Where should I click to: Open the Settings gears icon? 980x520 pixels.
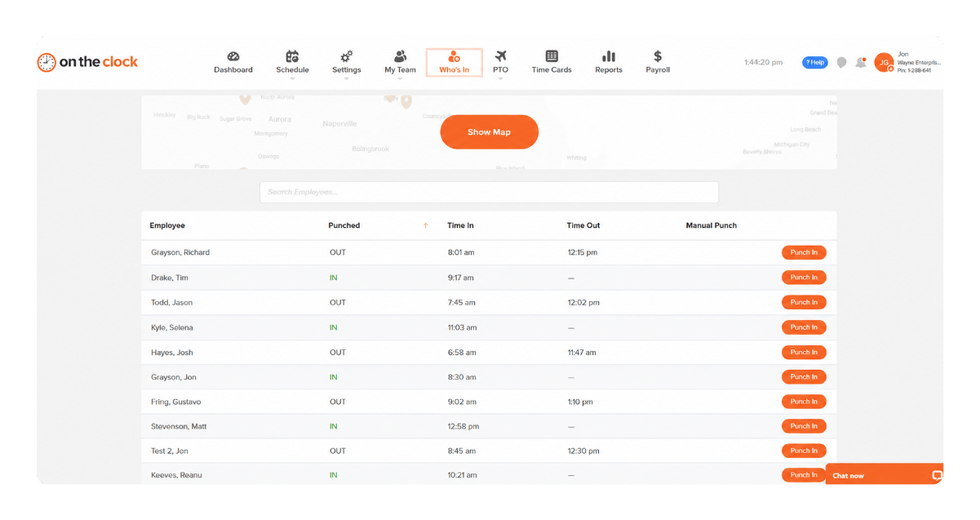(x=346, y=56)
